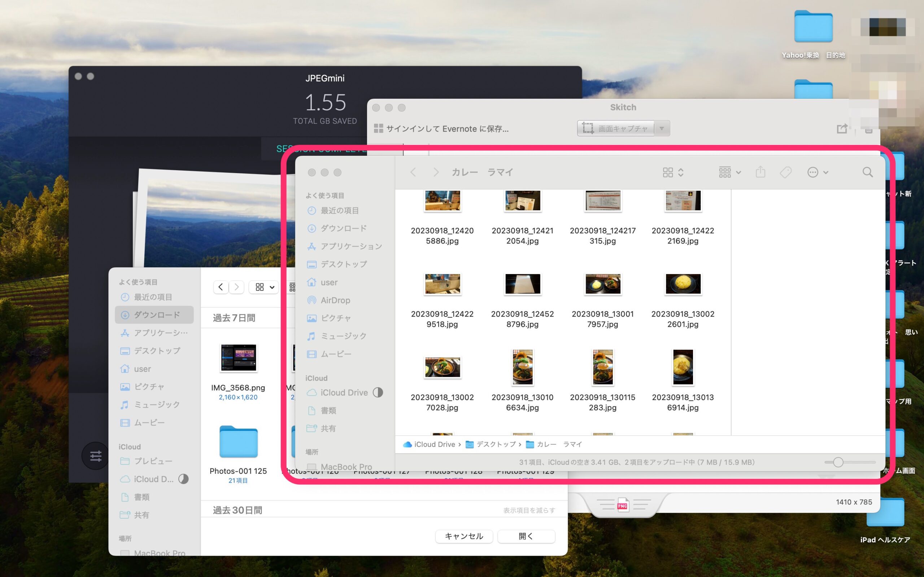
Task: Click the share icon in Finder toolbar
Action: click(x=761, y=172)
